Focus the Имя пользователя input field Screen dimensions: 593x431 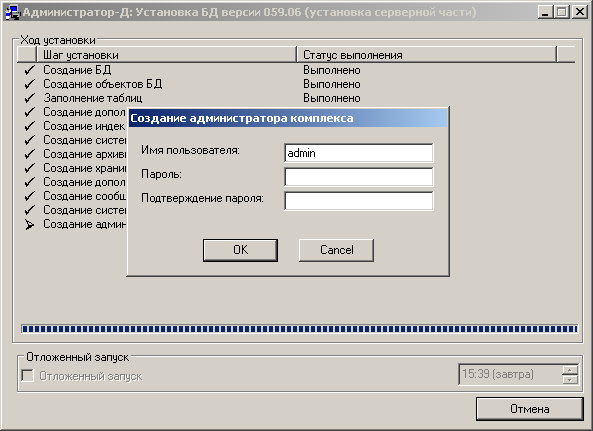(359, 153)
